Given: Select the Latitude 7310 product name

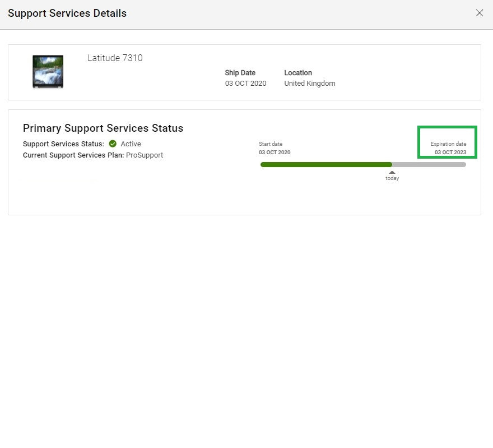Looking at the screenshot, I should [x=115, y=58].
